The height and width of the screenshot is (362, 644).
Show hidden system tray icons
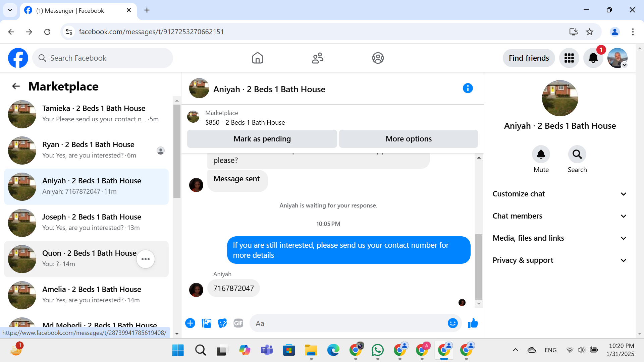click(515, 350)
